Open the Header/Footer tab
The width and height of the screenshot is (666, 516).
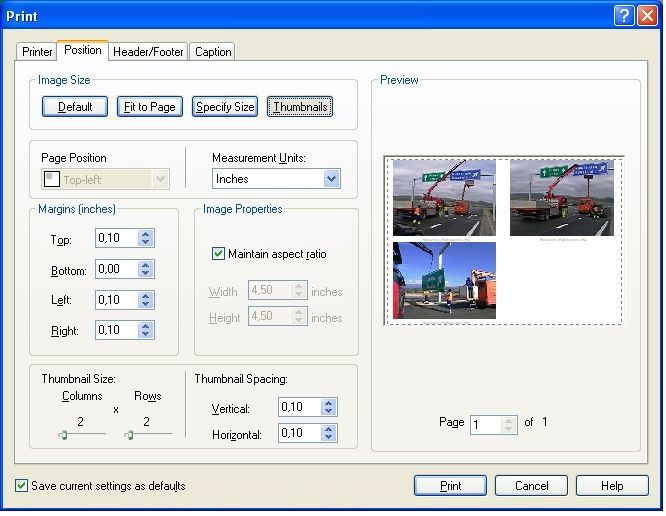point(148,52)
